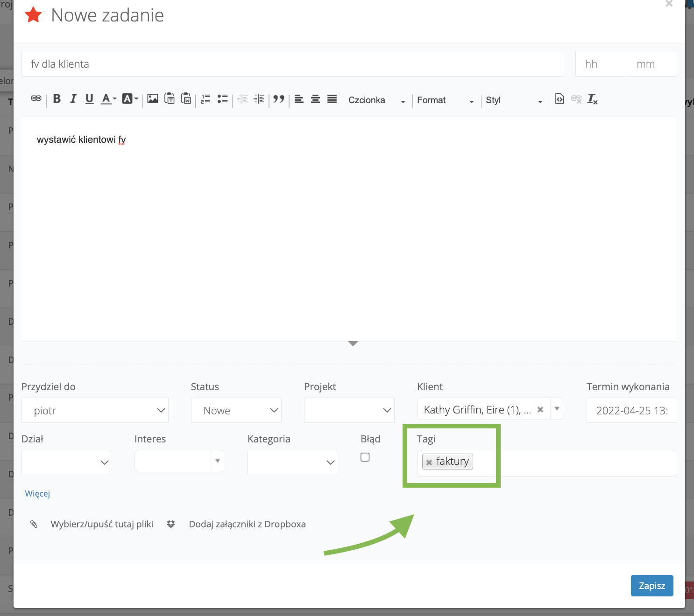Insert a numbered list

click(x=205, y=99)
